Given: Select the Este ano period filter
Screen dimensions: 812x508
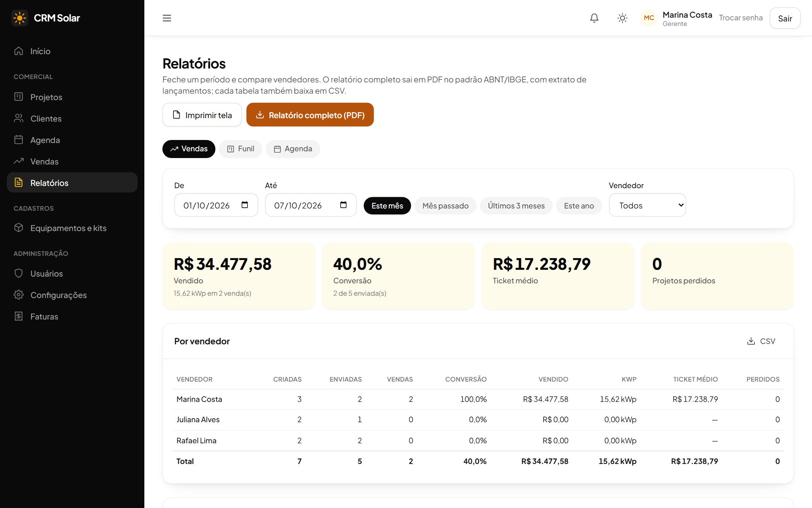Looking at the screenshot, I should point(579,205).
